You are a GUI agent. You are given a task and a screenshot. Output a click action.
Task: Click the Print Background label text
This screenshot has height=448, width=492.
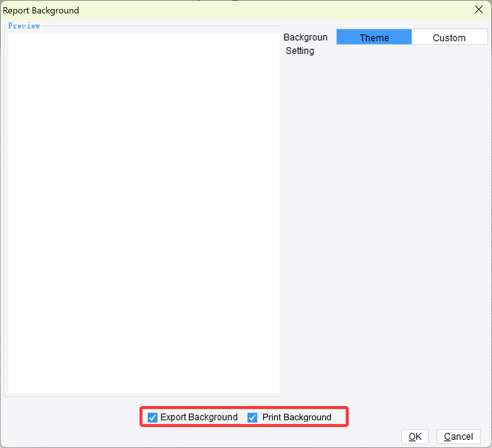tap(297, 417)
